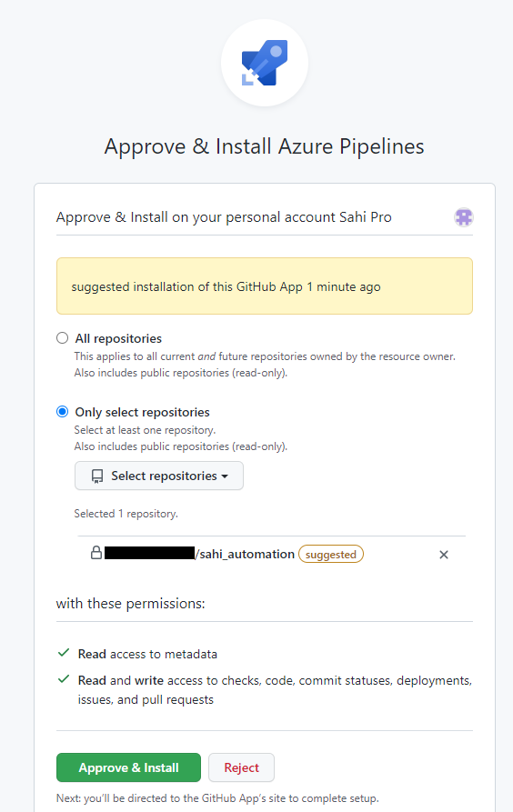Click the Only select repositories label

pyautogui.click(x=143, y=412)
